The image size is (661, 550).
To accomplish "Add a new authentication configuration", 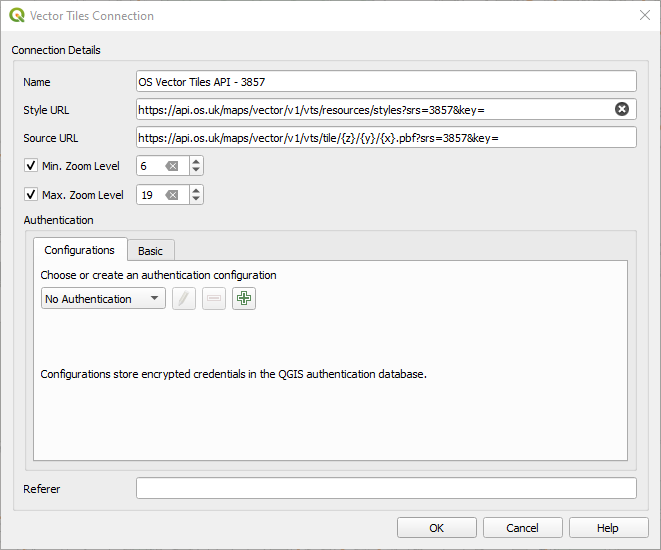I will [x=244, y=298].
